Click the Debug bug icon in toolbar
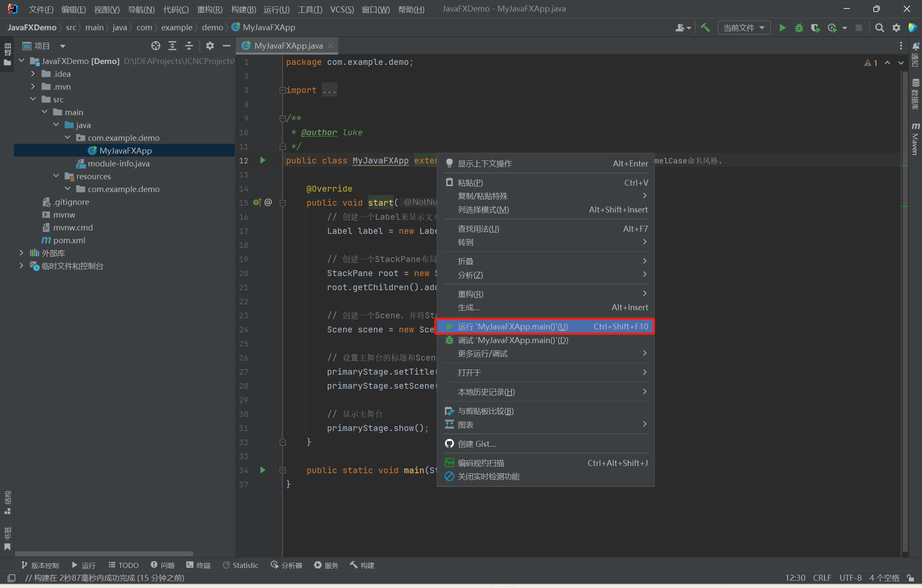The height and width of the screenshot is (588, 922). tap(799, 28)
